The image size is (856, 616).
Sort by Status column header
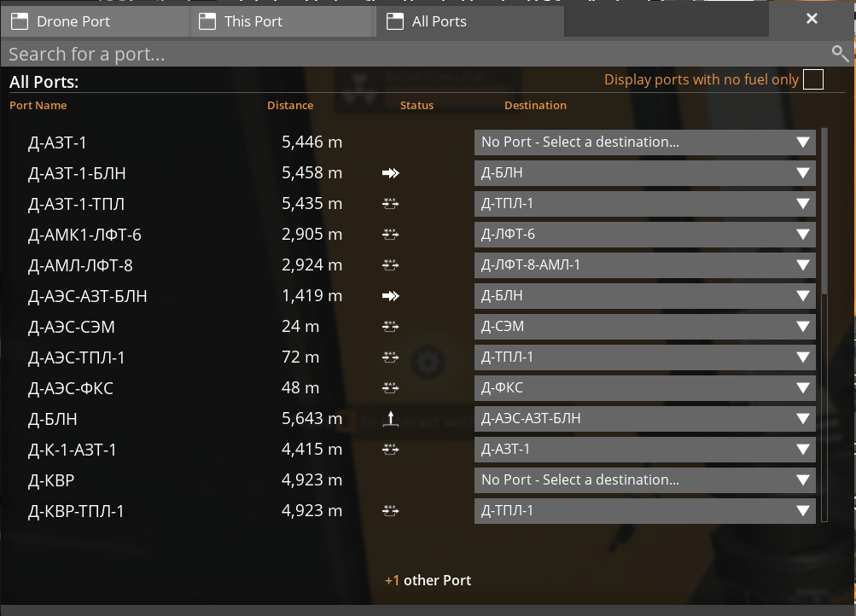416,105
